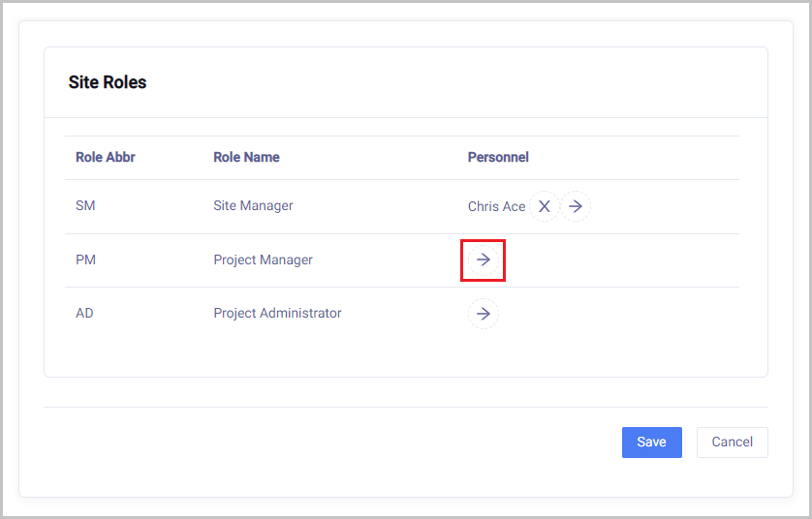The image size is (812, 519).
Task: Click the Project Administrator role name
Action: (x=277, y=313)
